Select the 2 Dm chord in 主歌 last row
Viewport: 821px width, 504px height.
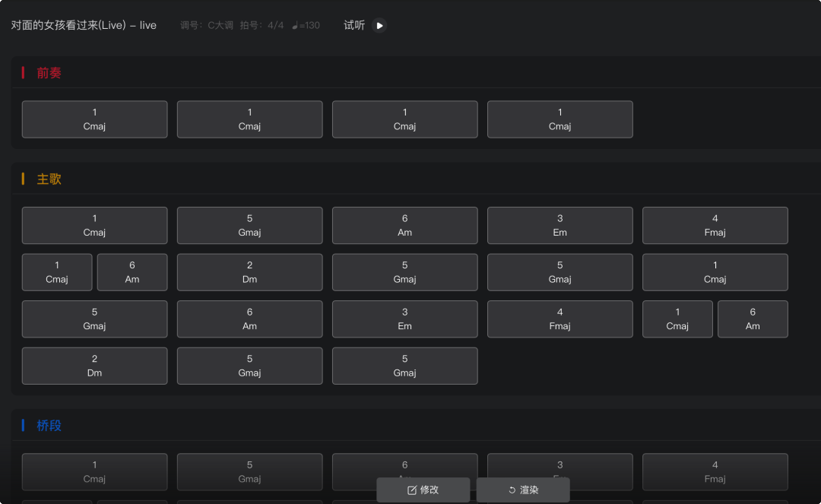95,366
